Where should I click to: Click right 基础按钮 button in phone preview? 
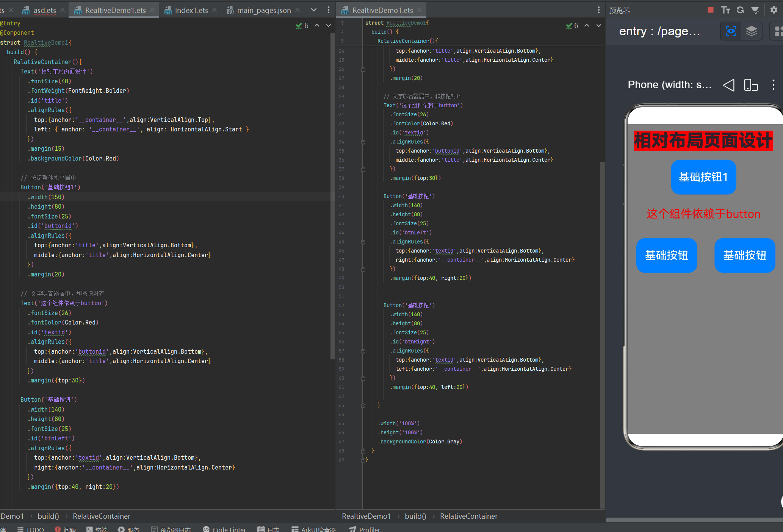745,255
